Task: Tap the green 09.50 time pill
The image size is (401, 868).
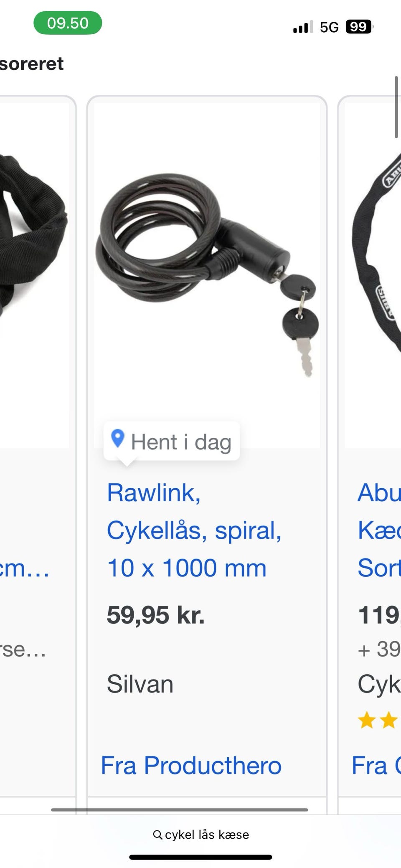Action: 68,23
